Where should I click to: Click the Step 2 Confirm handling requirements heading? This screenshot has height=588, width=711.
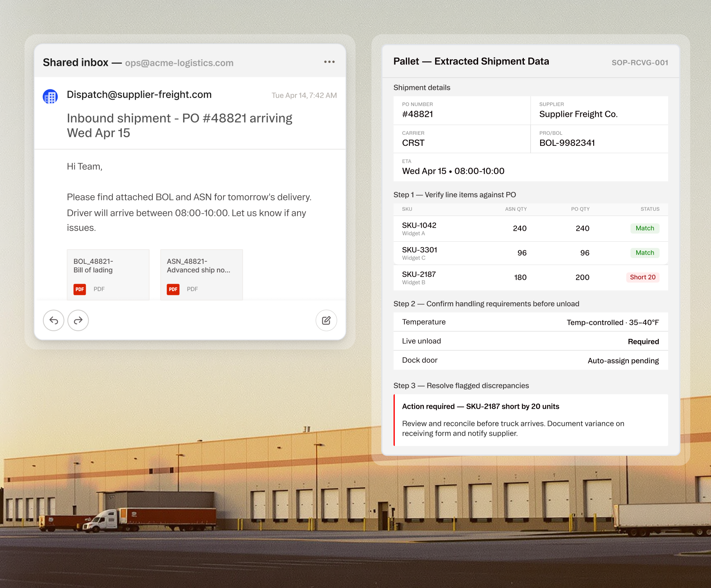point(486,304)
